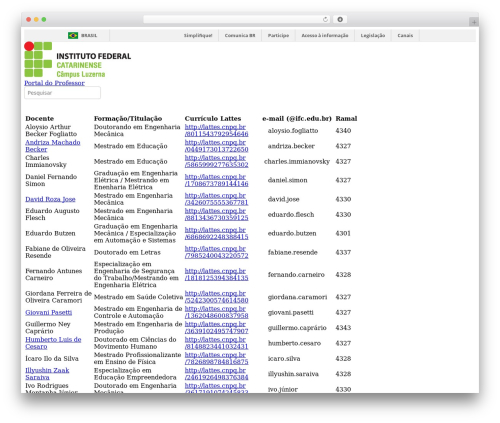Open Illyushin Saraiva's Lattes curriculum link
The height and width of the screenshot is (423, 500).
pyautogui.click(x=216, y=374)
